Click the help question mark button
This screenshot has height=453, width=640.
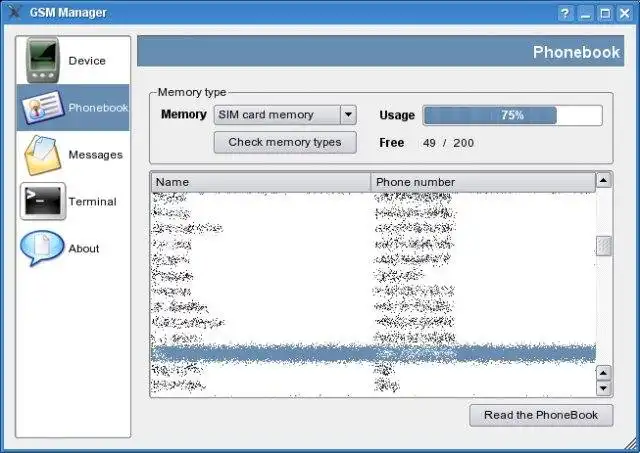[x=565, y=14]
